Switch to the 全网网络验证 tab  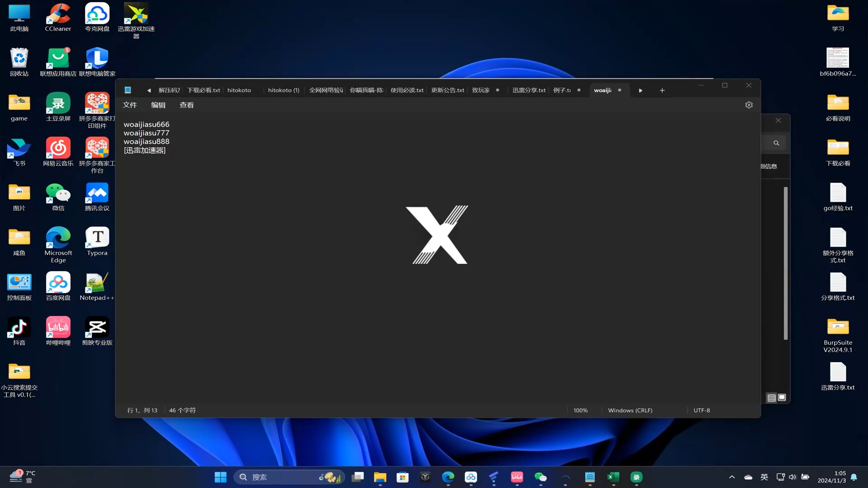326,90
